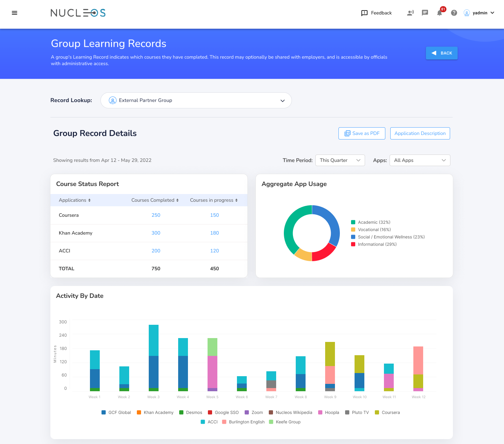Click the Nucleos logo
This screenshot has width=504, height=444.
click(x=78, y=13)
